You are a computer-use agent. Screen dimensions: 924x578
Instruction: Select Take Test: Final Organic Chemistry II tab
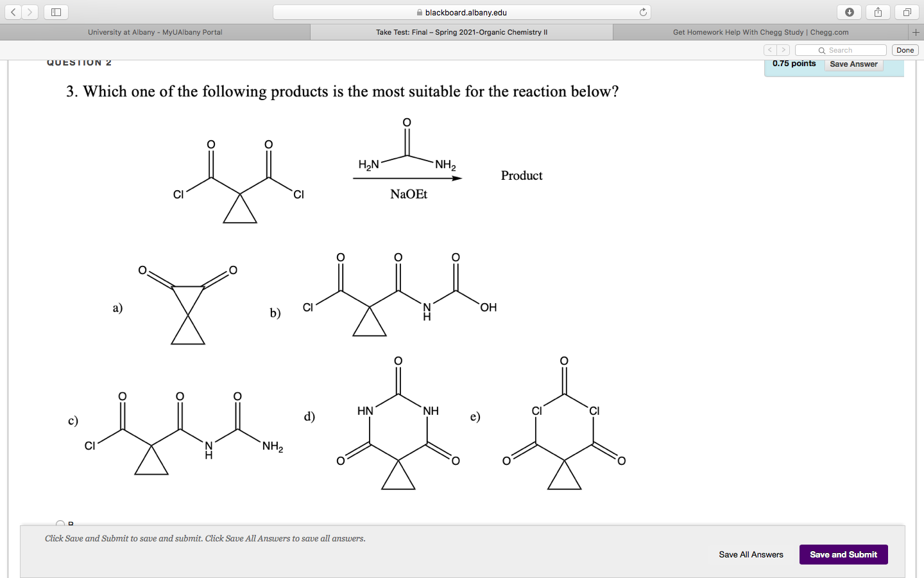pyautogui.click(x=461, y=32)
